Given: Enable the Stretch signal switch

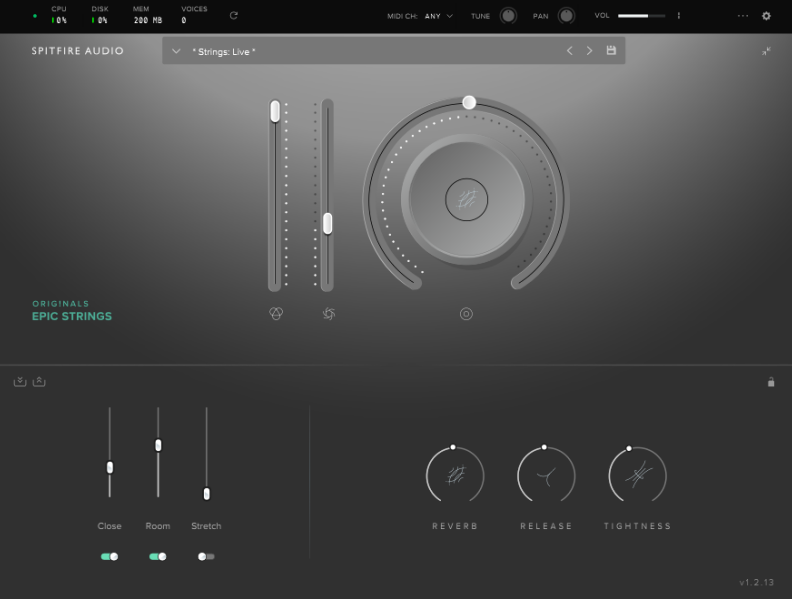Looking at the screenshot, I should (206, 556).
